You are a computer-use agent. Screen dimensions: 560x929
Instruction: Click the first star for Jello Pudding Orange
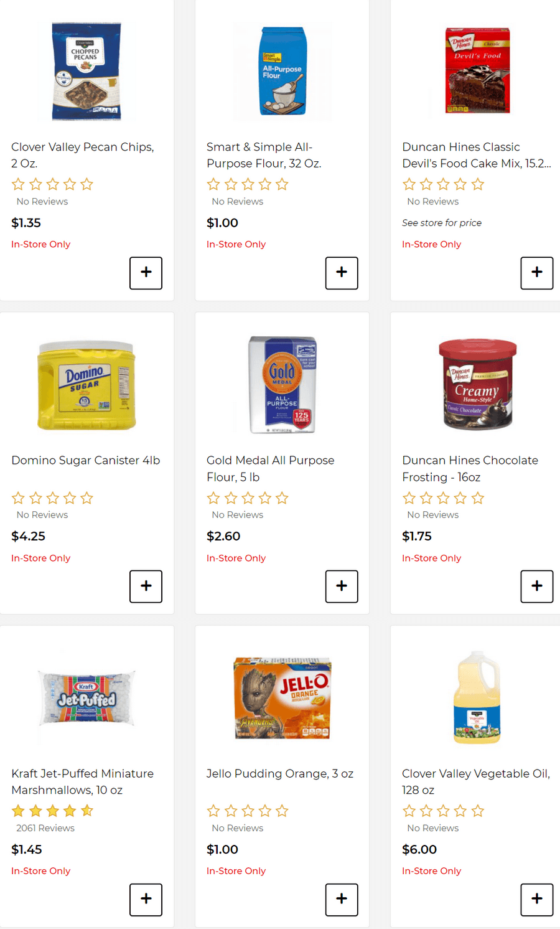pyautogui.click(x=213, y=810)
